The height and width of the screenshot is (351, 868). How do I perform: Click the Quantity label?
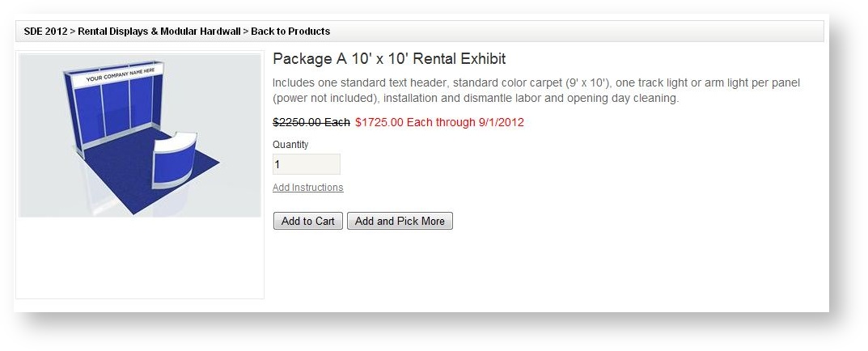[x=290, y=145]
